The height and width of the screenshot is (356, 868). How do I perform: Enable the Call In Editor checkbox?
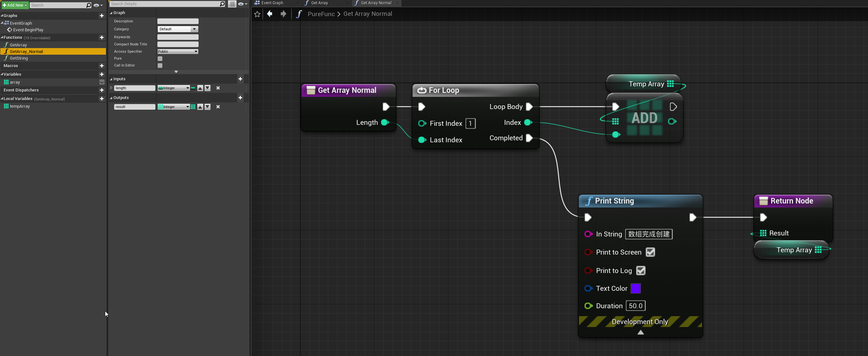point(160,65)
